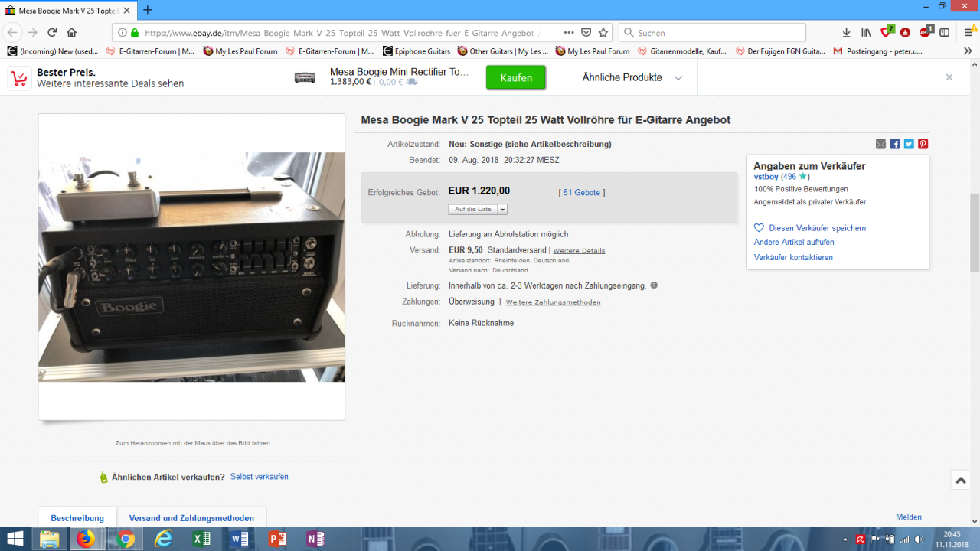View the 51 Gebote bid history
Screen dimensions: 980x551
click(582, 193)
